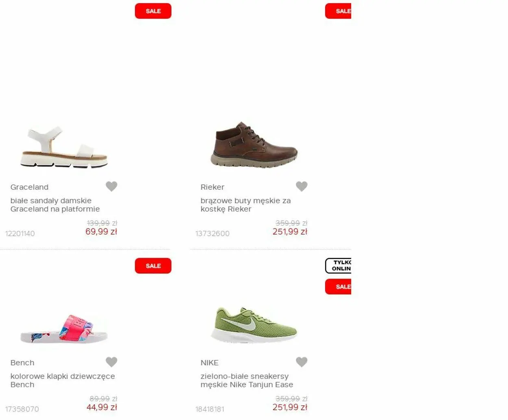Open zielono-białe sneakersy Nike Tanjun link
Image resolution: width=508 pixels, height=420 pixels.
pos(247,381)
